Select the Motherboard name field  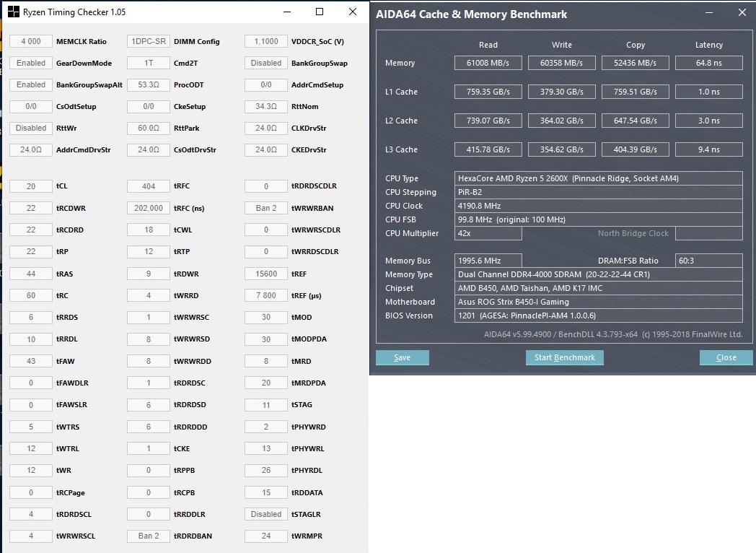(x=598, y=302)
